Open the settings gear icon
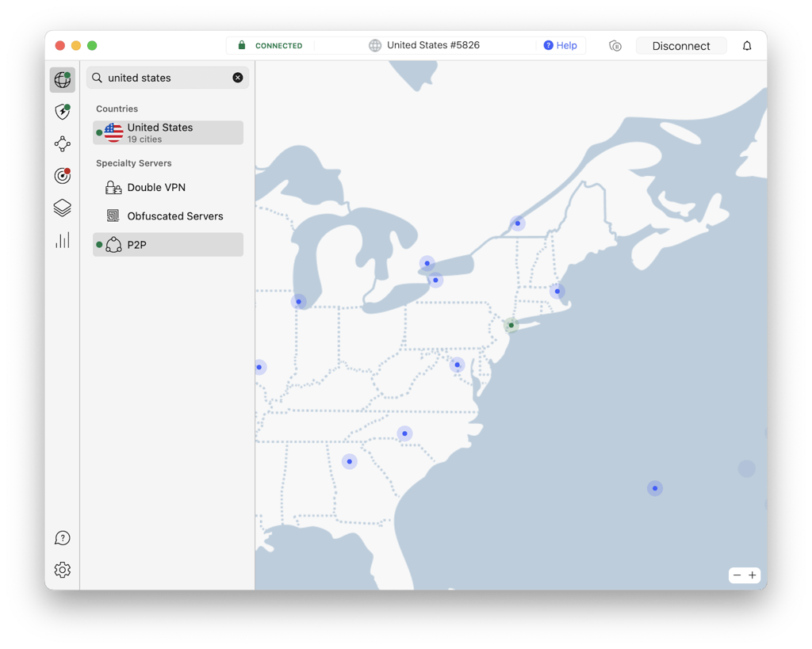Viewport: 812px width, 649px height. pos(62,570)
